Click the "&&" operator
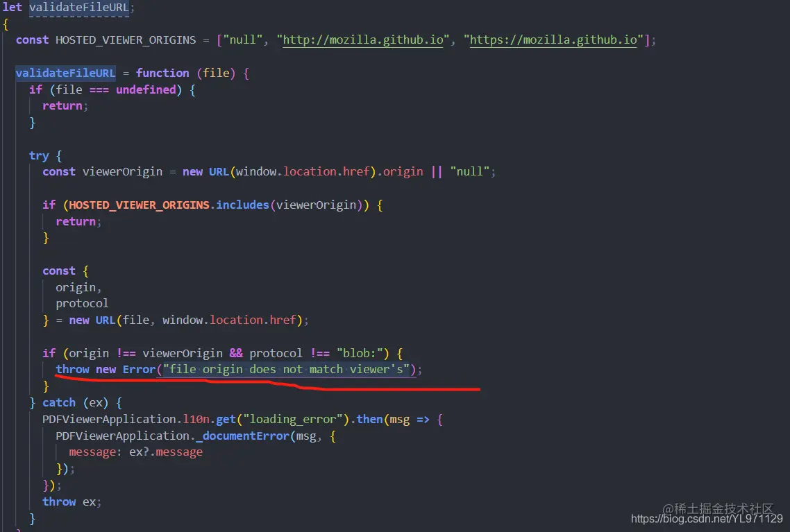Screen dimensions: 790x532 (236, 353)
